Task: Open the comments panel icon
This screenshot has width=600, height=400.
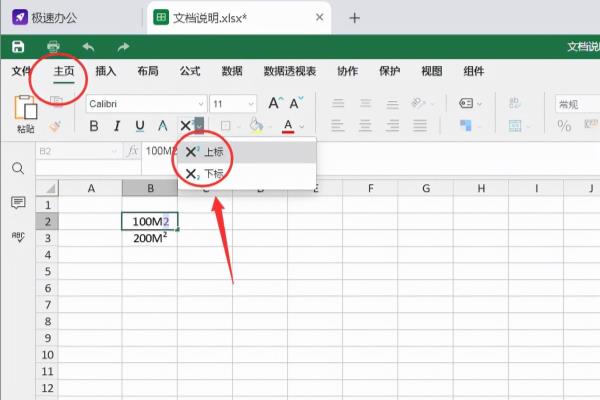Action: click(18, 202)
